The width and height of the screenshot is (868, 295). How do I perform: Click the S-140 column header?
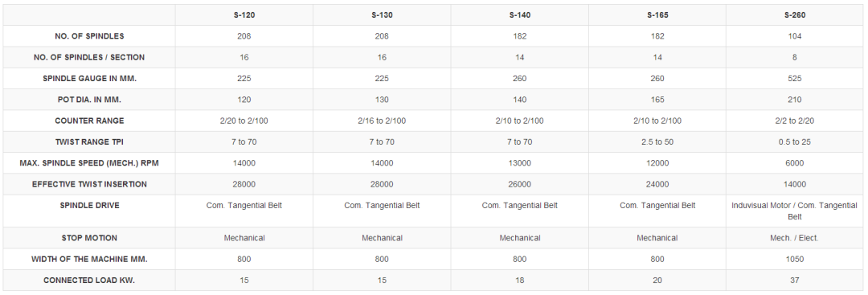[519, 15]
